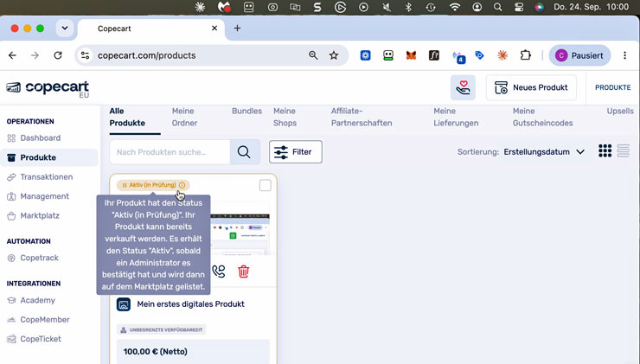Switch to list view layout icon
This screenshot has width=640, height=364.
click(x=624, y=151)
